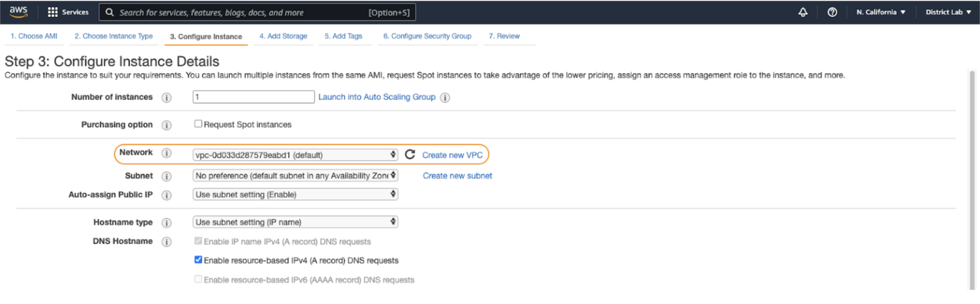This screenshot has width=980, height=304.
Task: Click the AWS logo home icon
Action: pyautogui.click(x=18, y=12)
